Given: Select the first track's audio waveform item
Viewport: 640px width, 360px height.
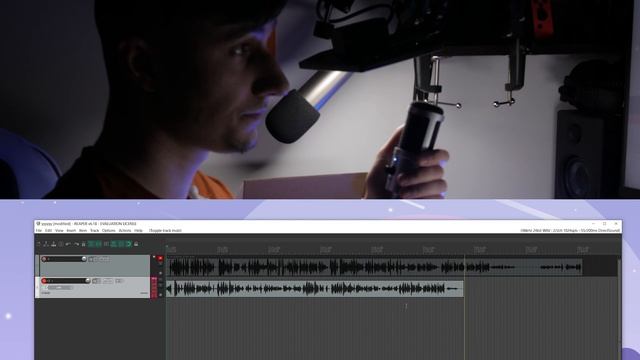Looking at the screenshot, I should tap(375, 267).
